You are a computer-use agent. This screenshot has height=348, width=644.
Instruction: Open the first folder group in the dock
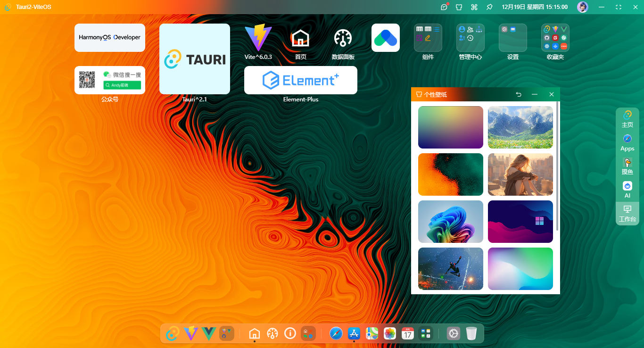point(227,333)
